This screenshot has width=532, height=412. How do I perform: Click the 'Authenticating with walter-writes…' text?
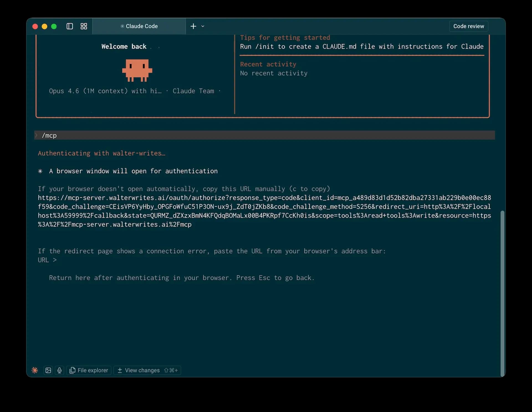click(x=101, y=153)
